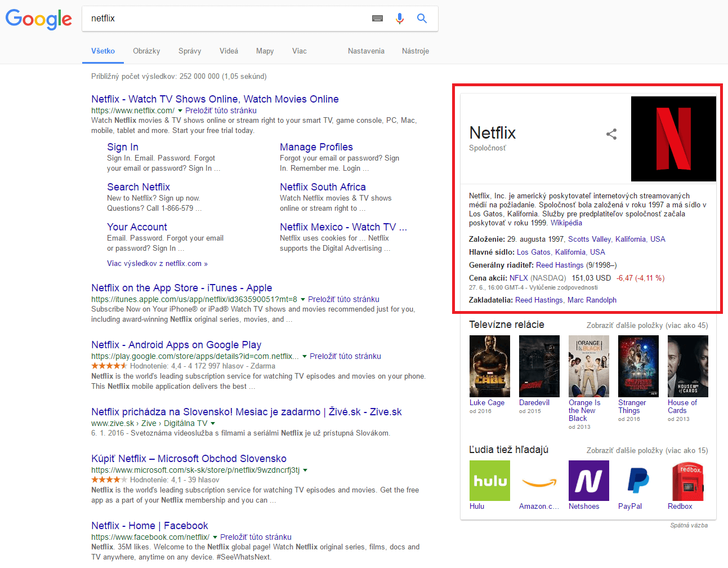
Task: Open Netflix - Watch TV Shows Online result
Action: 215,99
